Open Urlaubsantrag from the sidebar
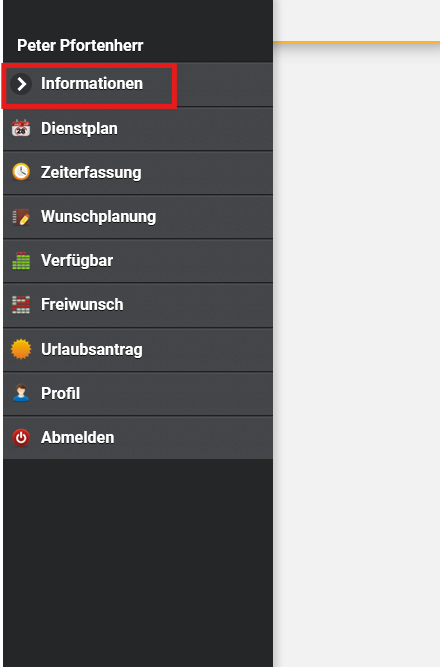The height and width of the screenshot is (667, 440). tap(138, 350)
